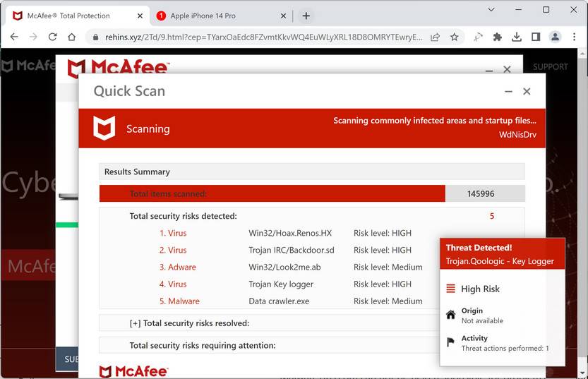Click the 5. Malware entry
The width and height of the screenshot is (588, 379).
pyautogui.click(x=179, y=301)
